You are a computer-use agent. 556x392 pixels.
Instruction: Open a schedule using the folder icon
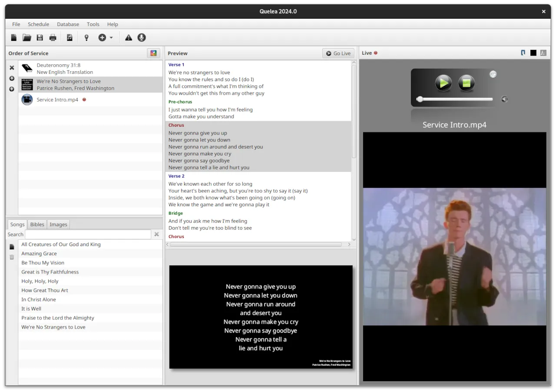pyautogui.click(x=27, y=38)
